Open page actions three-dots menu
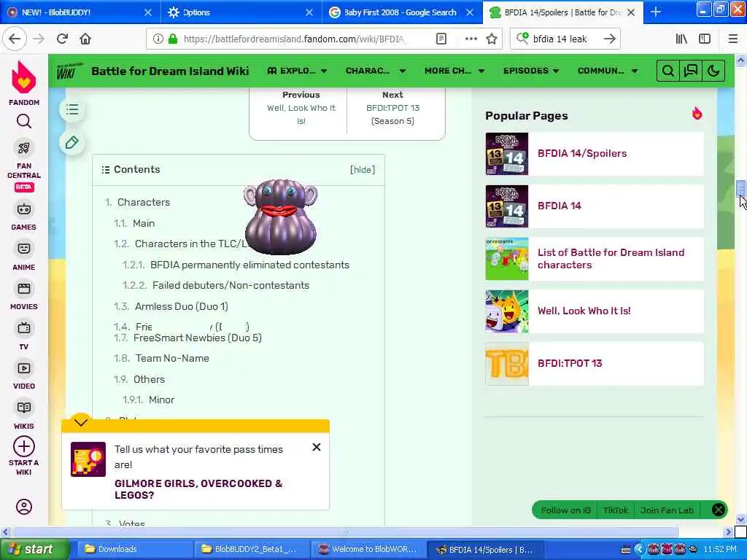This screenshot has height=560, width=747. 471,39
